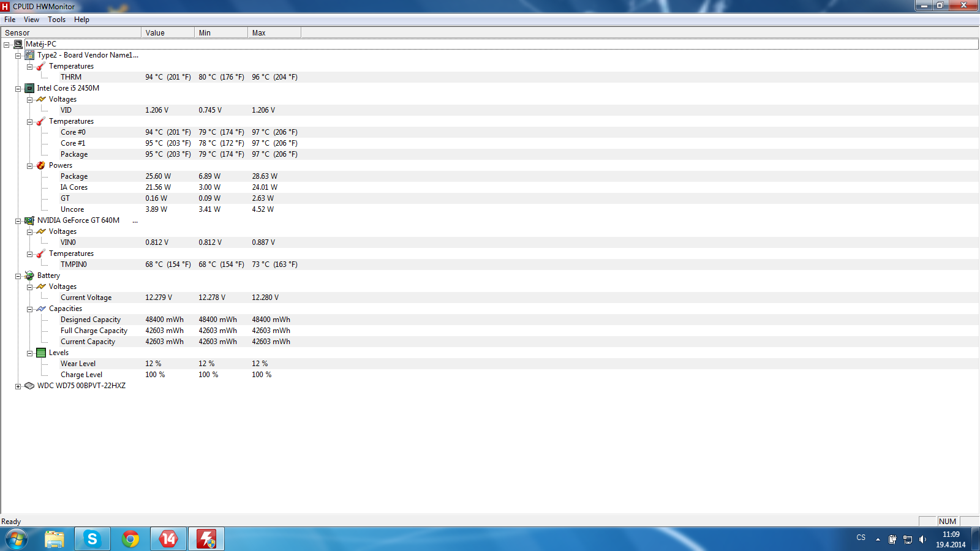The width and height of the screenshot is (980, 551).
Task: Collapse the CPU Powers node
Action: [x=29, y=166]
